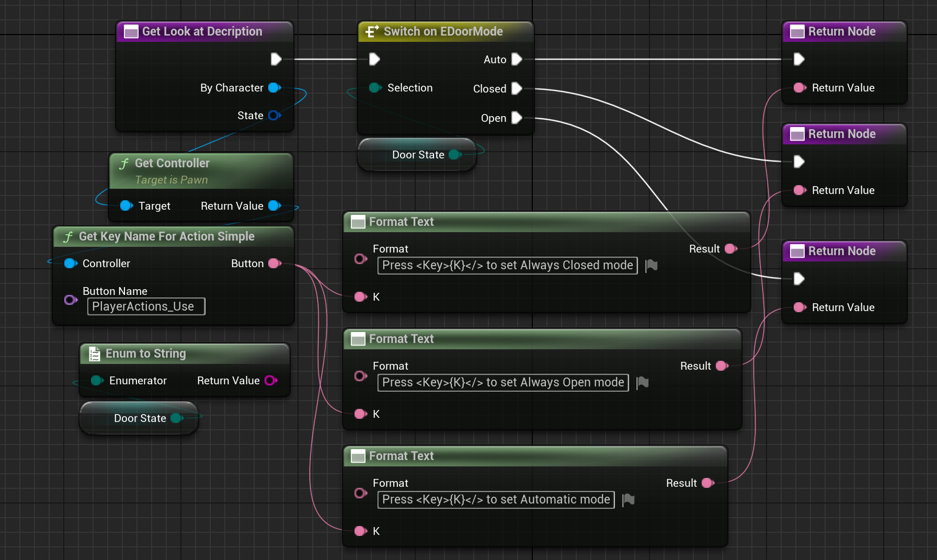937x560 pixels.
Task: Select the Enumerator input pin
Action: 97,381
